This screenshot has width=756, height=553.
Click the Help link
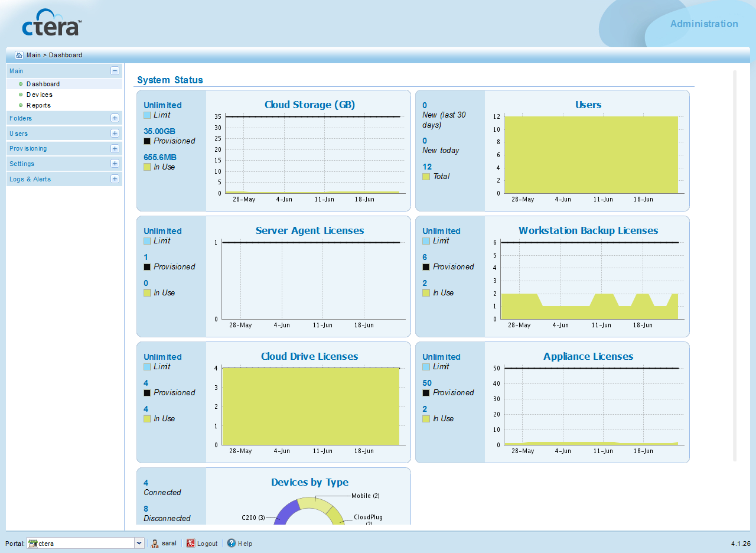[245, 544]
